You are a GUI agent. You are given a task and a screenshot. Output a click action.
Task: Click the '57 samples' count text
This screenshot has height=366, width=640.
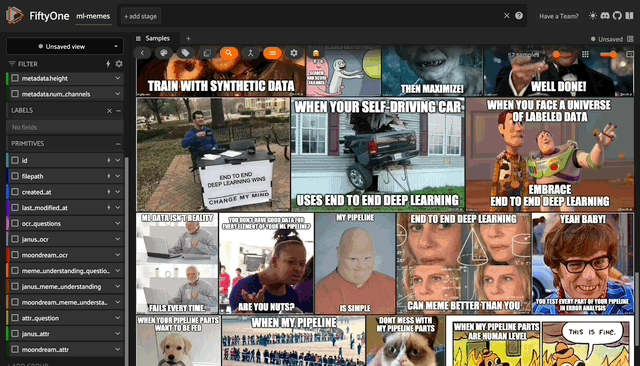click(523, 54)
